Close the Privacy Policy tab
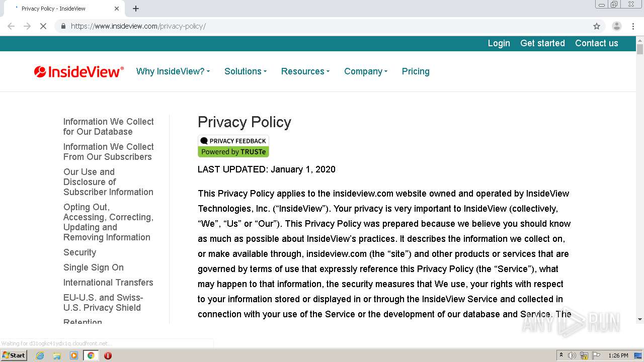Image resolution: width=644 pixels, height=362 pixels. point(117,9)
